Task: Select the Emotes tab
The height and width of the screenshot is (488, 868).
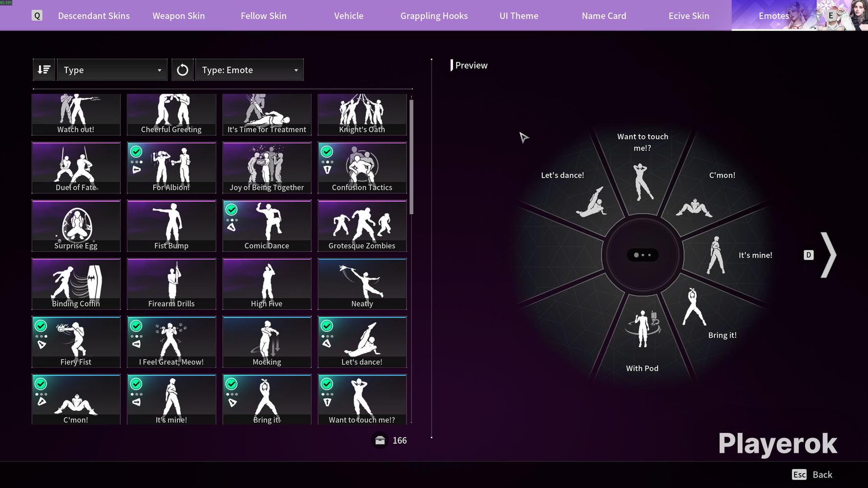Action: (x=774, y=16)
